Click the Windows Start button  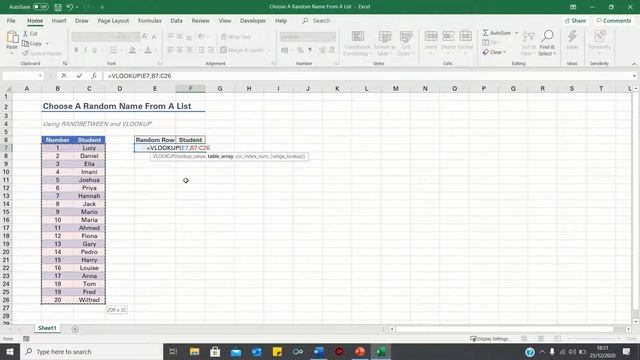click(x=10, y=351)
